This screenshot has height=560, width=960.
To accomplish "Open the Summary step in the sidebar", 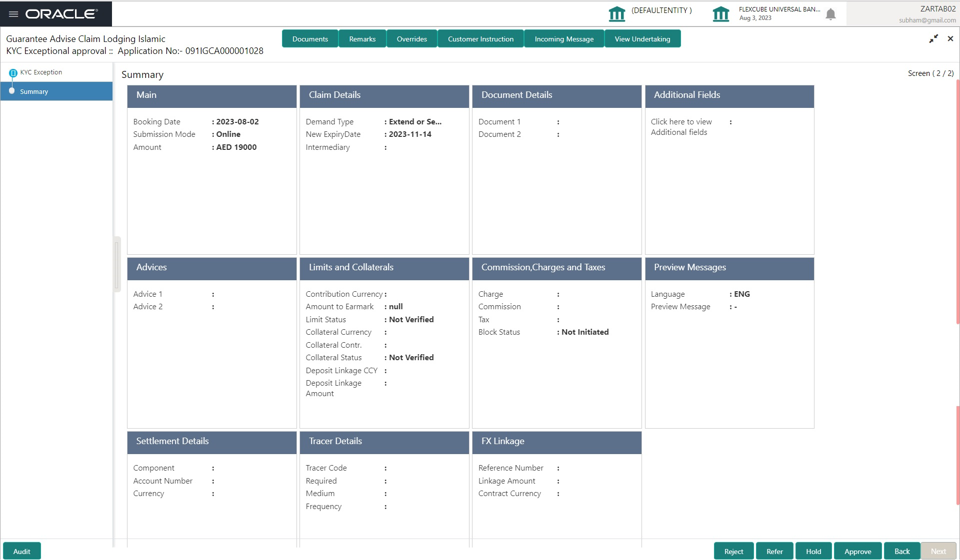I will pos(34,92).
